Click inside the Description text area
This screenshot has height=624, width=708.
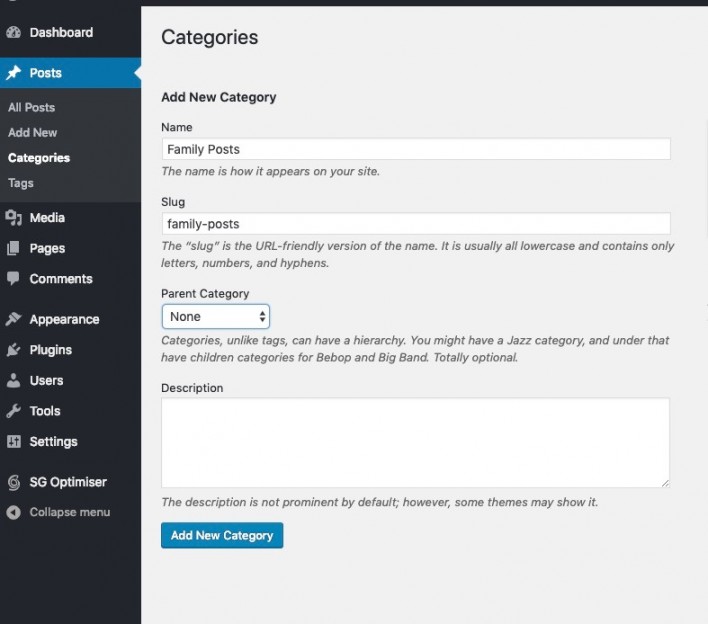(415, 442)
